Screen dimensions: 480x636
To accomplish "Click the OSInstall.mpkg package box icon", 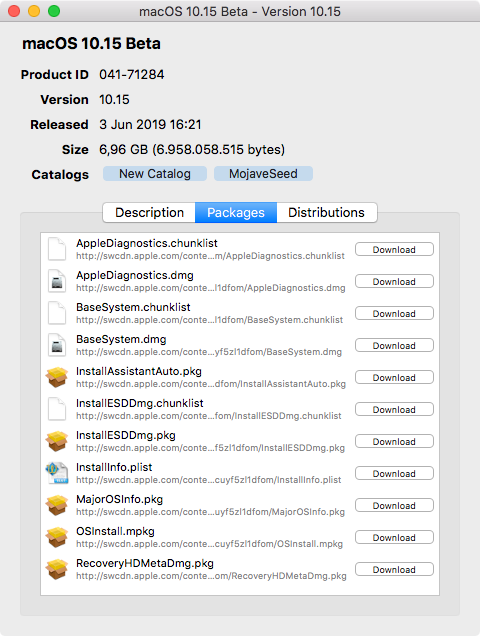I will point(57,537).
